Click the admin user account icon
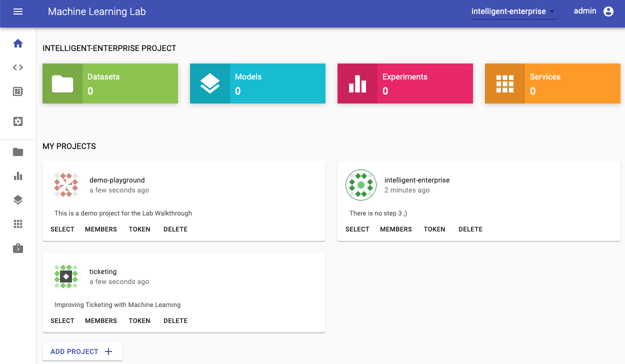The height and width of the screenshot is (364, 625). pos(608,11)
